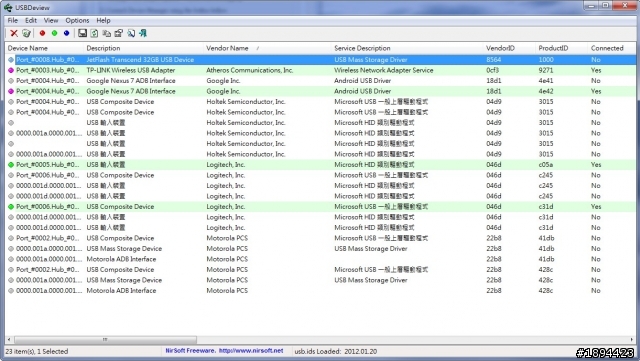Click "Port_#0003.Hub_#0..." device name

(48, 70)
